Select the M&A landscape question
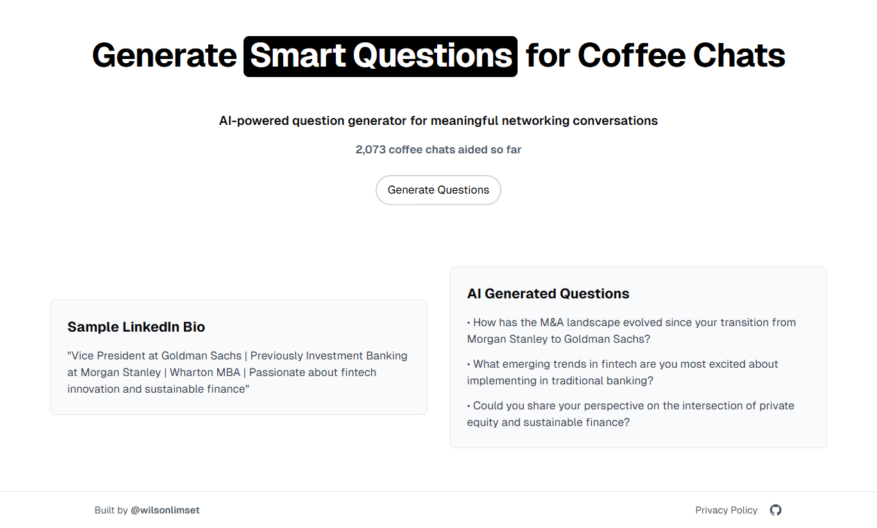This screenshot has height=528, width=877. pyautogui.click(x=631, y=331)
